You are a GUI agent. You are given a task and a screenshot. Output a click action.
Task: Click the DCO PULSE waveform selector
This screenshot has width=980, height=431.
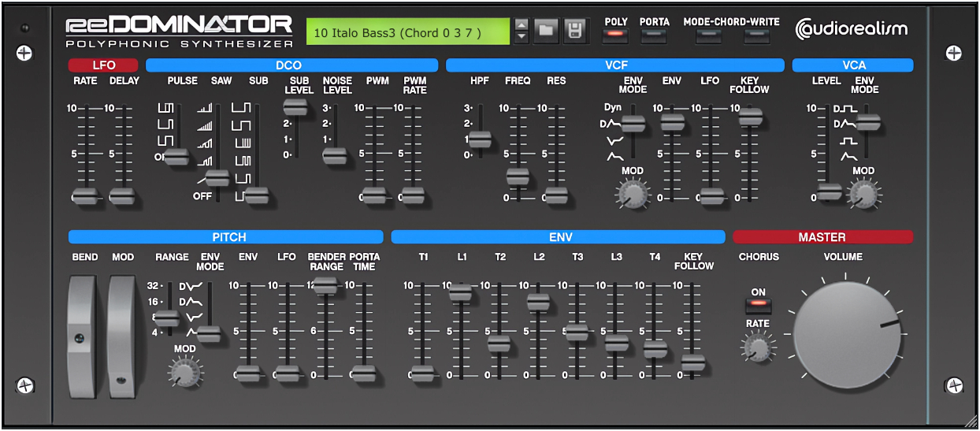(176, 157)
